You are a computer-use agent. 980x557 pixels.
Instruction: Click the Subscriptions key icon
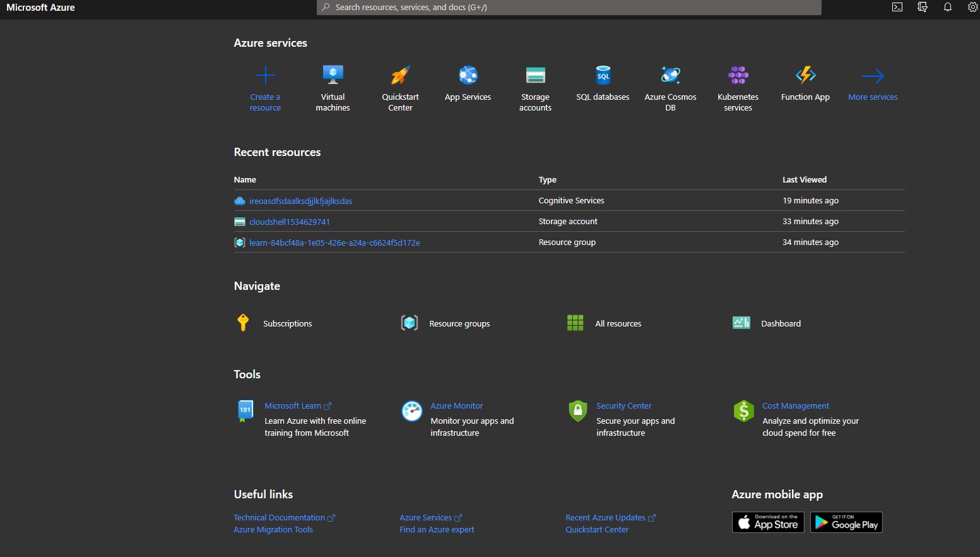point(243,323)
